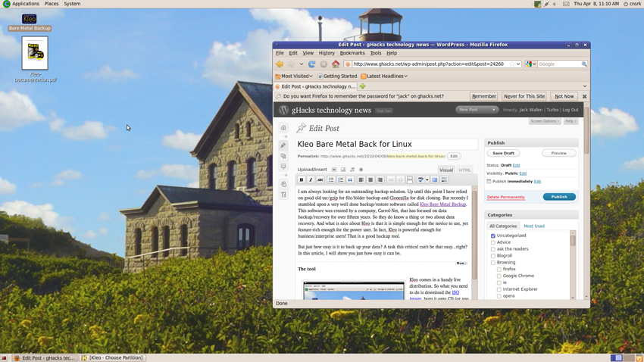Check the Advice category checkbox
Screen dimensions: 644x362
click(493, 242)
